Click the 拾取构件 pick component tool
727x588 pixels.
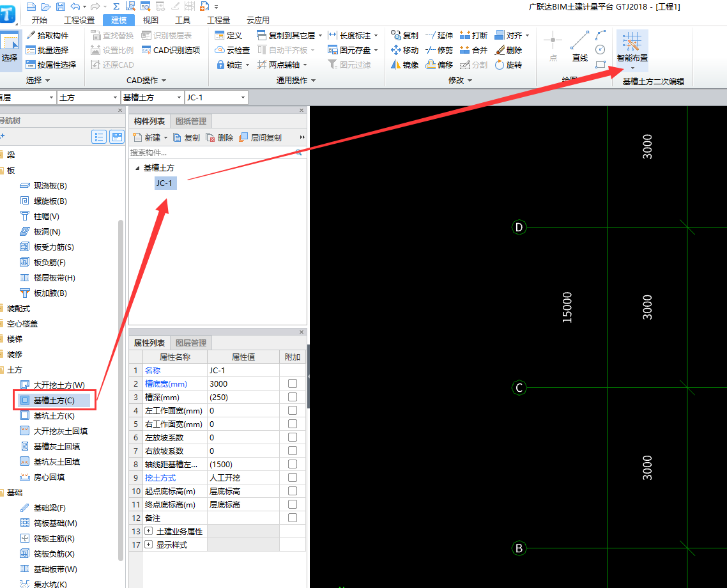point(47,35)
